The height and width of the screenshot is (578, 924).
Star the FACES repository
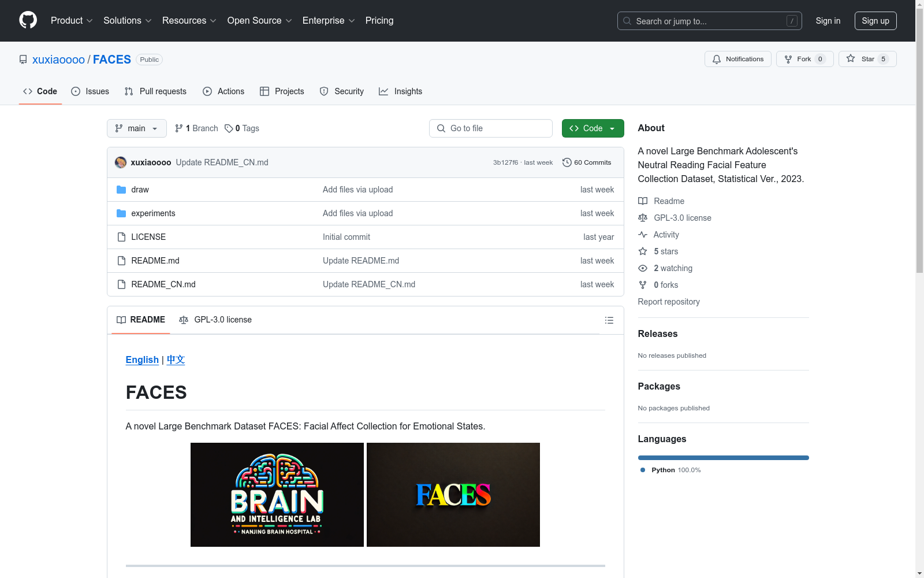point(867,59)
